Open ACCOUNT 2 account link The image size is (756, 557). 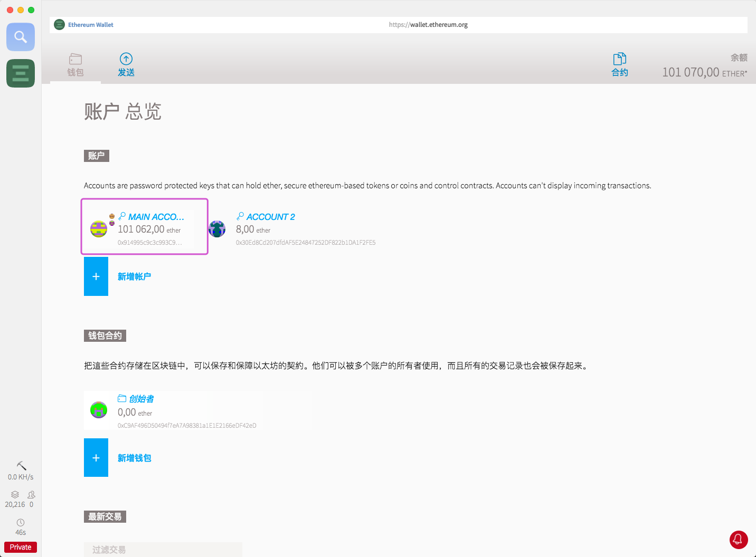[x=270, y=217]
